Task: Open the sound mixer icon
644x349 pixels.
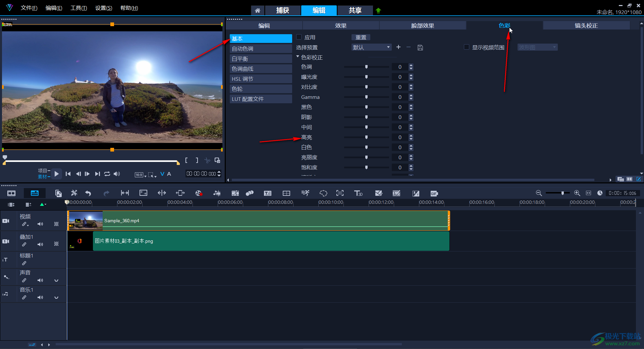Action: (x=217, y=193)
